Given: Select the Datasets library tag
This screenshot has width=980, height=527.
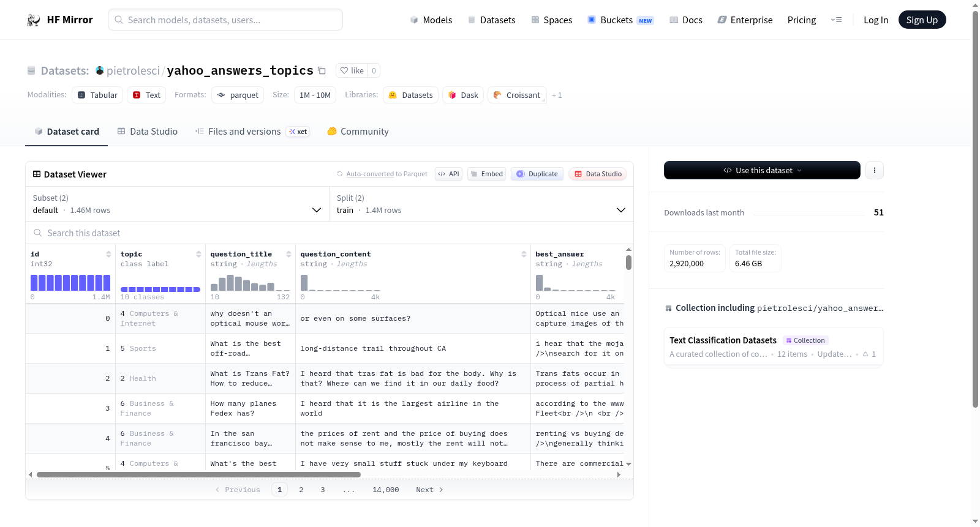Looking at the screenshot, I should 410,95.
